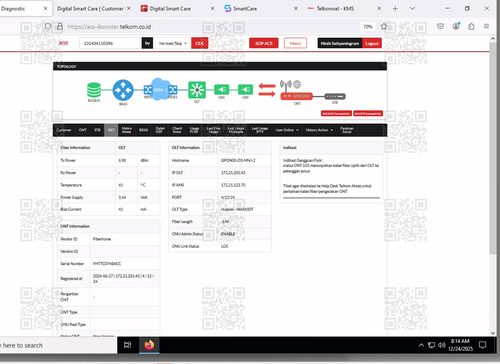Click ACS ONT Compatibility red button
Screen dimensions: 500x364
pyautogui.click(x=336, y=114)
